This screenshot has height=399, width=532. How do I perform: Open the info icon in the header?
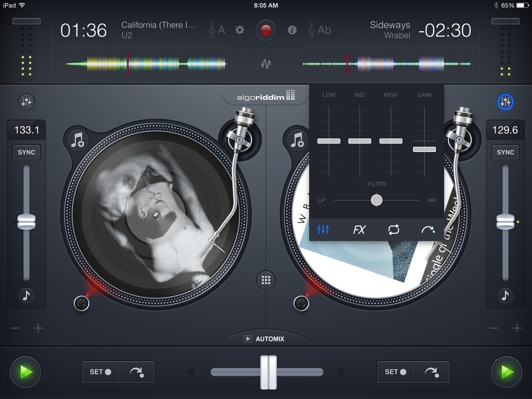coord(292,30)
